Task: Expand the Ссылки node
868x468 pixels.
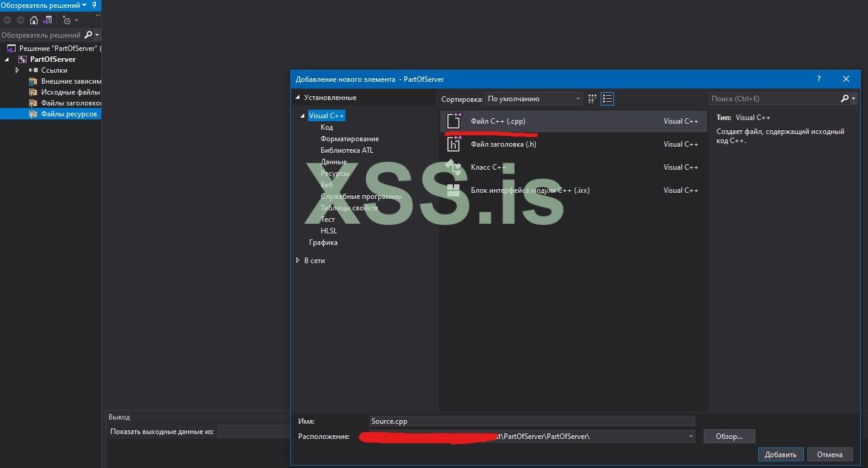Action: [x=18, y=70]
